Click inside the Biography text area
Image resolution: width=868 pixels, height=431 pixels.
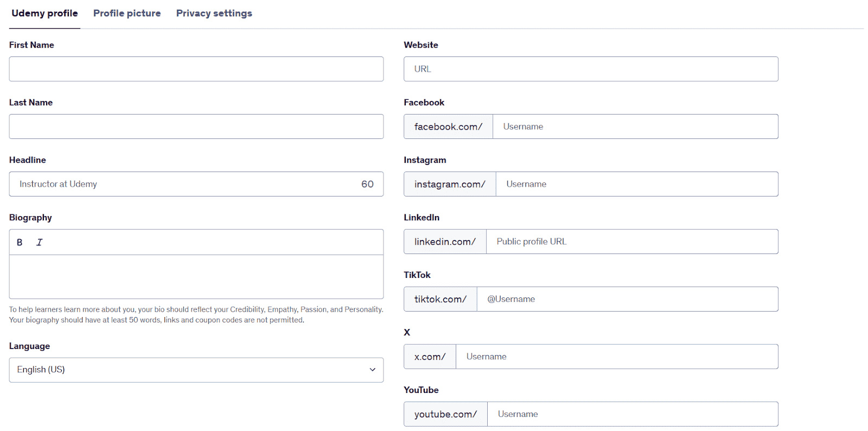tap(196, 276)
